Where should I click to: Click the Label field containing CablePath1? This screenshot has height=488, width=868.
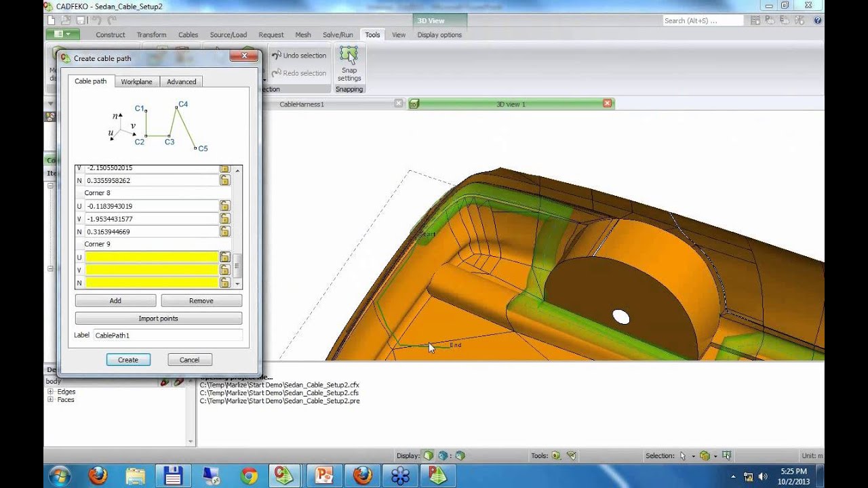coord(167,335)
